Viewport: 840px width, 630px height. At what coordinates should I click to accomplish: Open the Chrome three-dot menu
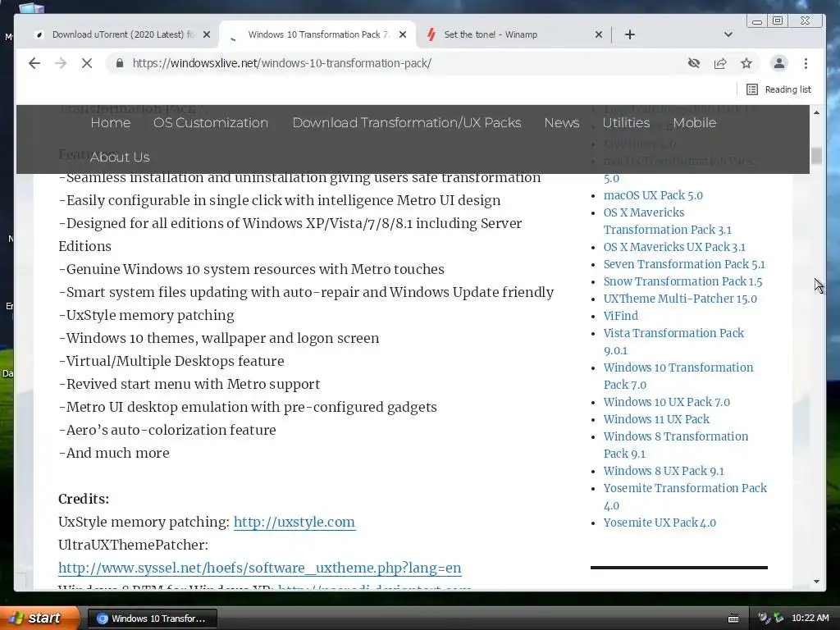click(x=806, y=63)
